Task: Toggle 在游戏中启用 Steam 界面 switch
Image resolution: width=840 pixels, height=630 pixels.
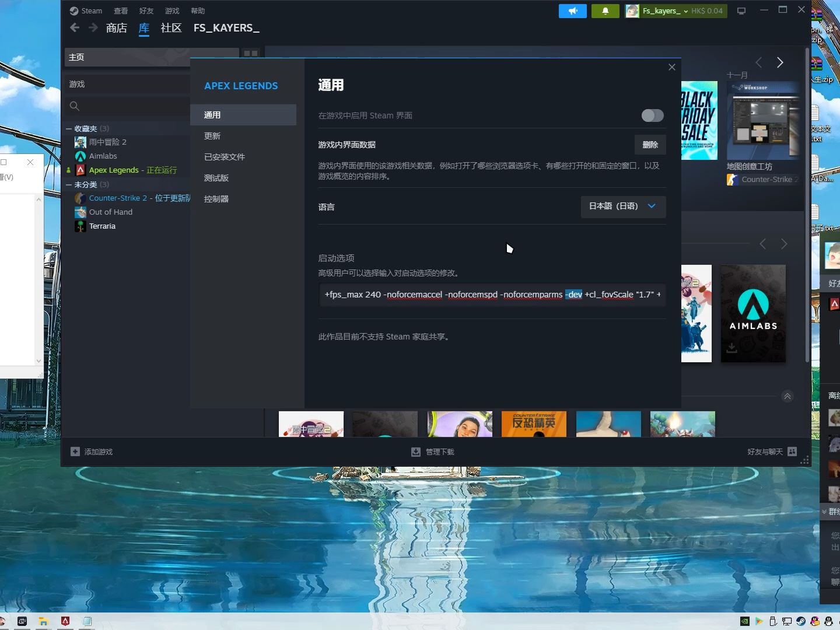Action: [652, 116]
